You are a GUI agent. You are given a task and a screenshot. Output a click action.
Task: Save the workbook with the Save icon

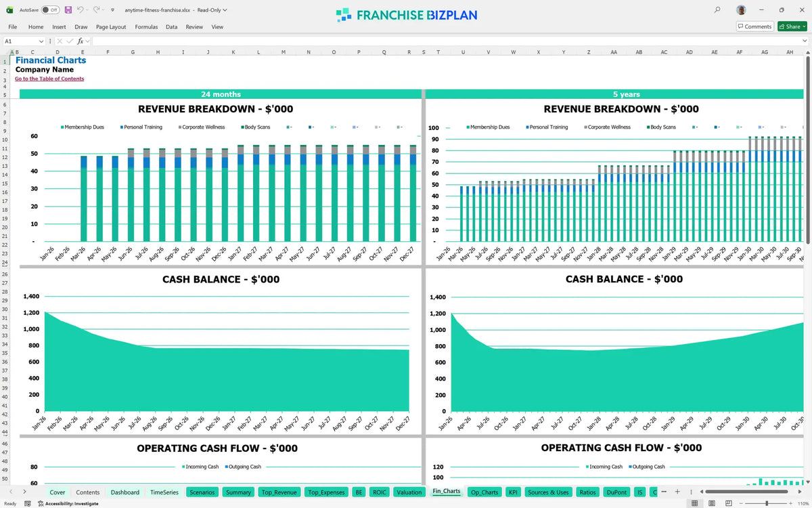coord(68,10)
